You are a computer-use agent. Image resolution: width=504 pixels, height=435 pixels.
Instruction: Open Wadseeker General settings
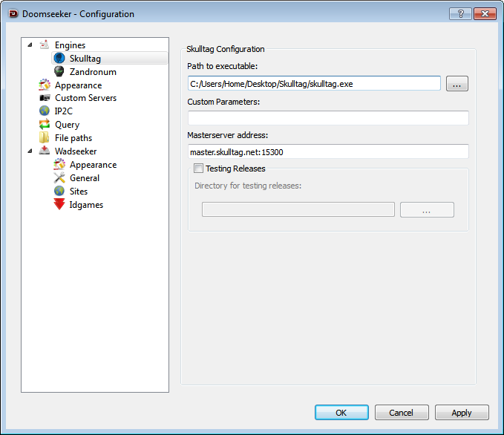pyautogui.click(x=85, y=178)
